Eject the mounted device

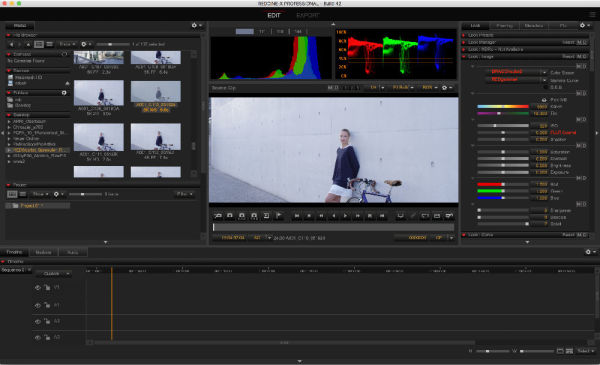[x=67, y=83]
